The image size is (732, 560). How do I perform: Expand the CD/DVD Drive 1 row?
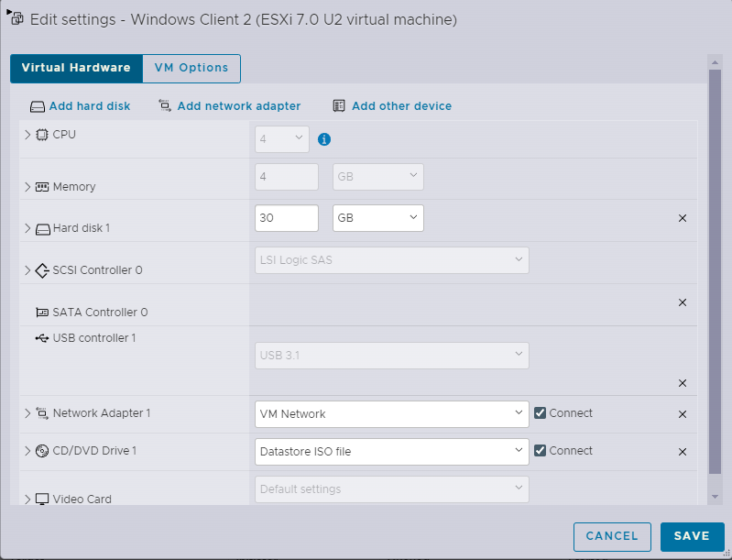[27, 451]
